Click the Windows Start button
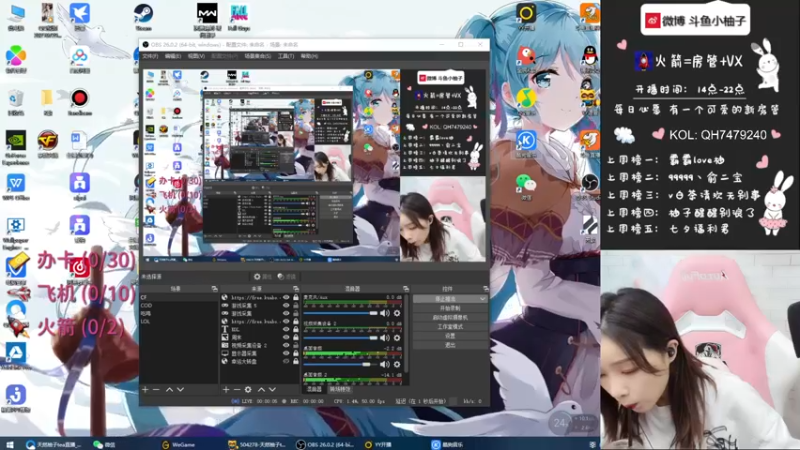800x450 pixels. coord(10,444)
